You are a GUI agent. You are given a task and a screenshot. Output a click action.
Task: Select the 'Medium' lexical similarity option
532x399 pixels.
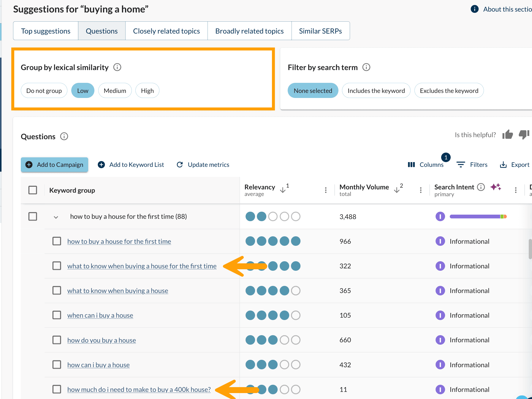115,90
